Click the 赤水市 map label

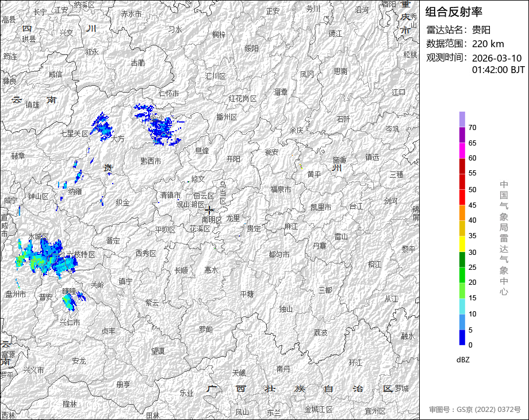[x=131, y=14]
